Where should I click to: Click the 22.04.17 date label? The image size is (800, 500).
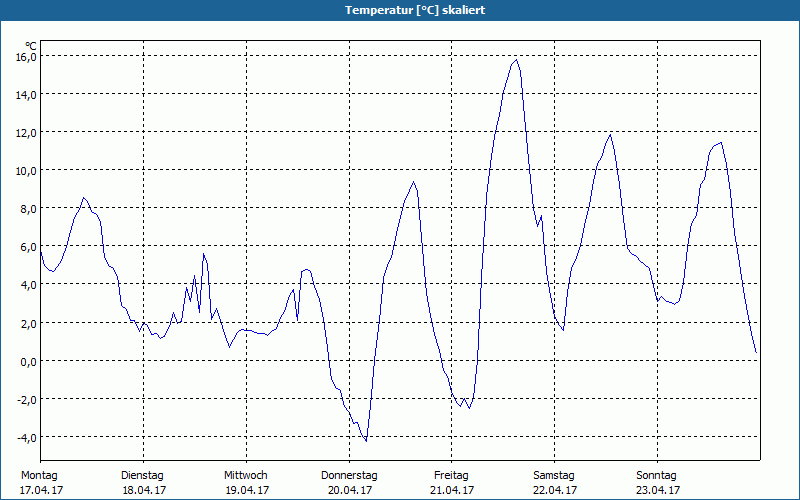click(555, 490)
